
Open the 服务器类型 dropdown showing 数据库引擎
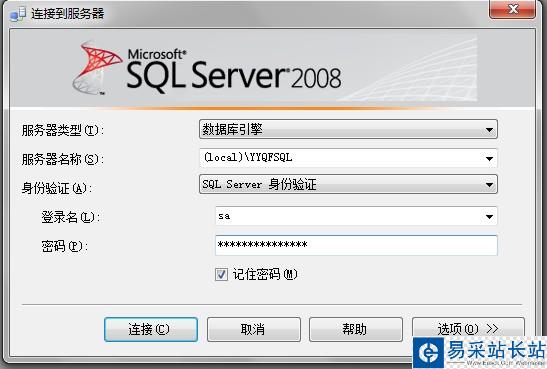pyautogui.click(x=348, y=129)
